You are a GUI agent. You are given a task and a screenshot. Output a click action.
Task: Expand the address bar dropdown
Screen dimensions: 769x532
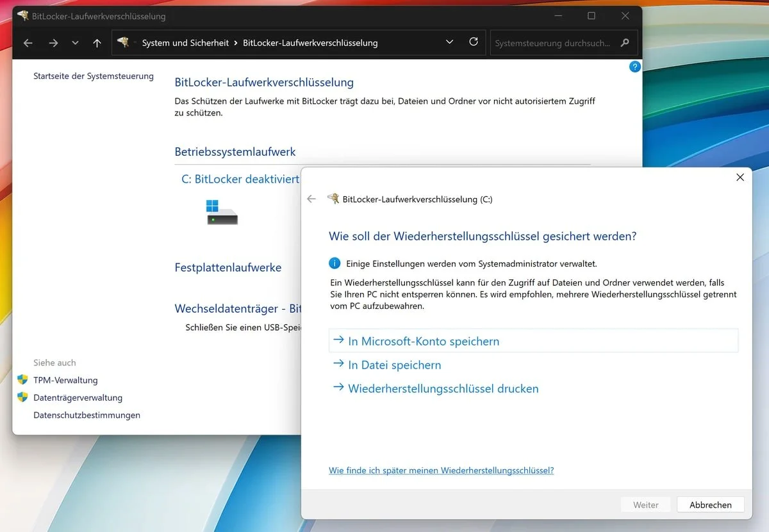pyautogui.click(x=449, y=41)
